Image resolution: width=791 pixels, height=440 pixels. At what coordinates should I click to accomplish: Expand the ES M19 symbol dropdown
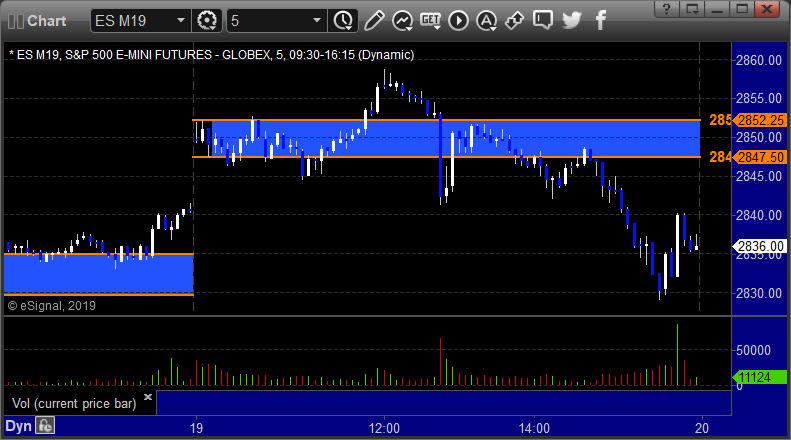181,21
